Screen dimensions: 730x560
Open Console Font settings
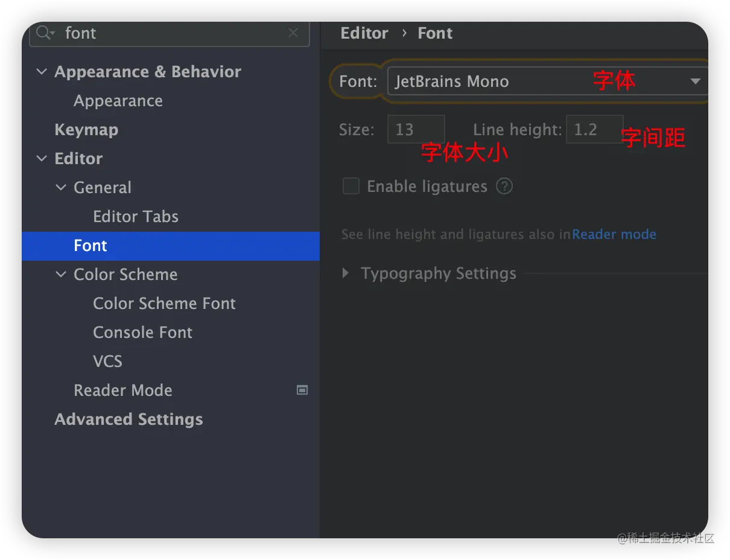(142, 332)
